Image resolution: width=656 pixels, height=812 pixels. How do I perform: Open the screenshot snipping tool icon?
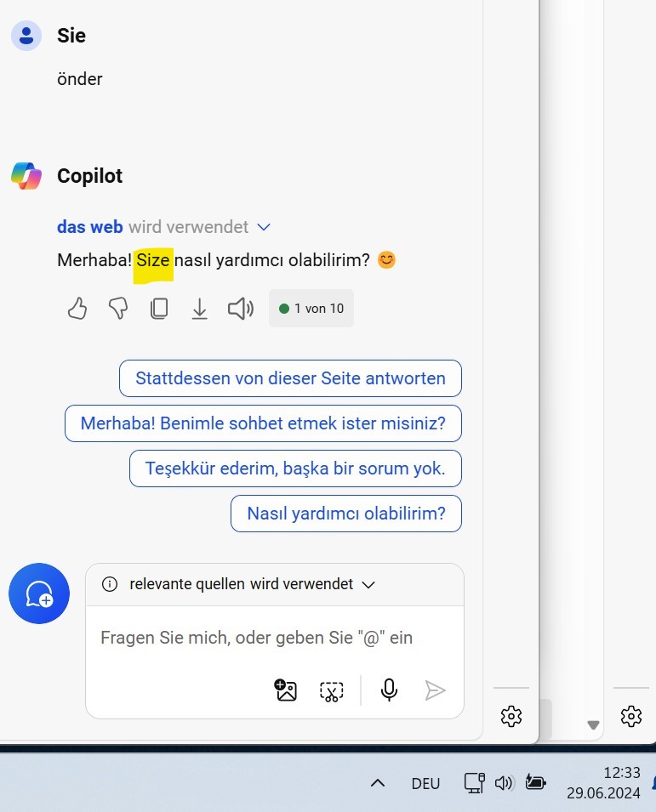(332, 690)
